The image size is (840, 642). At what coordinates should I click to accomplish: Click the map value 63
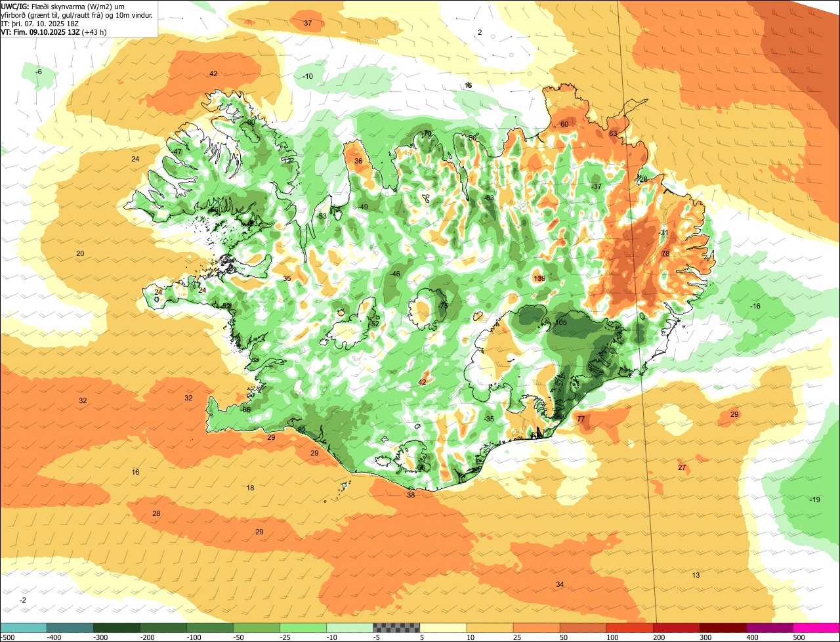coord(613,134)
